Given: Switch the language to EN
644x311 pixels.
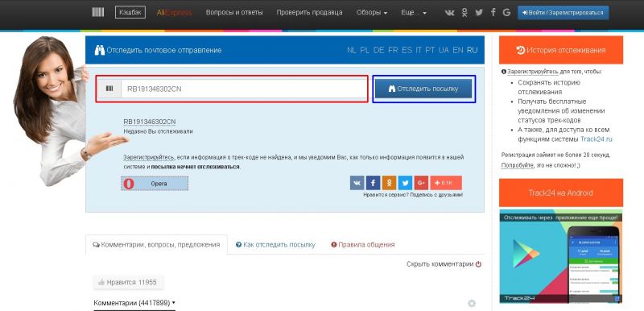Looking at the screenshot, I should click(457, 50).
